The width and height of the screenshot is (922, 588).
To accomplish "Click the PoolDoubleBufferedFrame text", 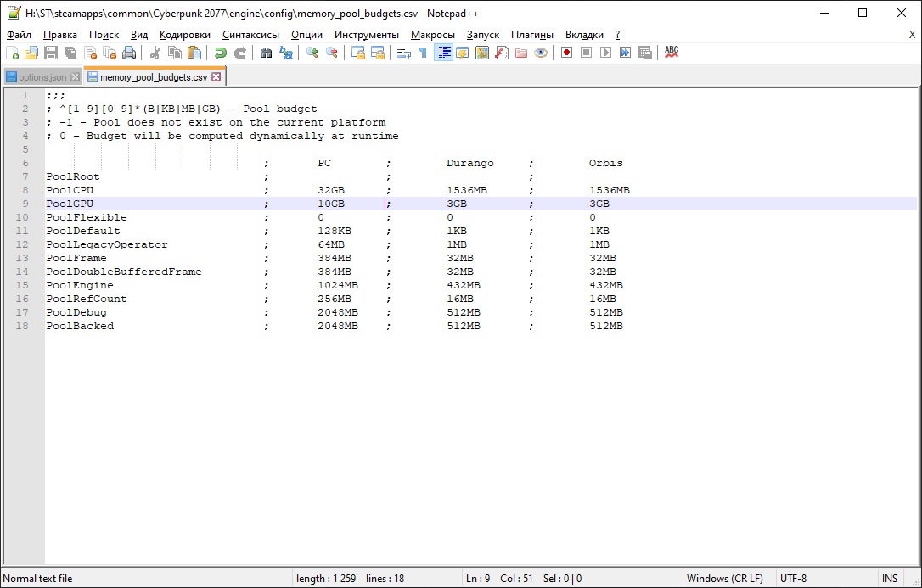I will click(124, 272).
